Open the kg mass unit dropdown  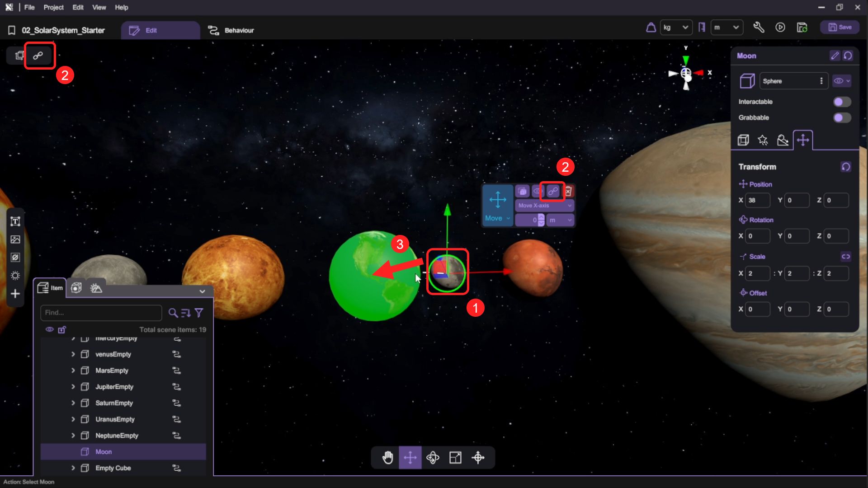676,28
